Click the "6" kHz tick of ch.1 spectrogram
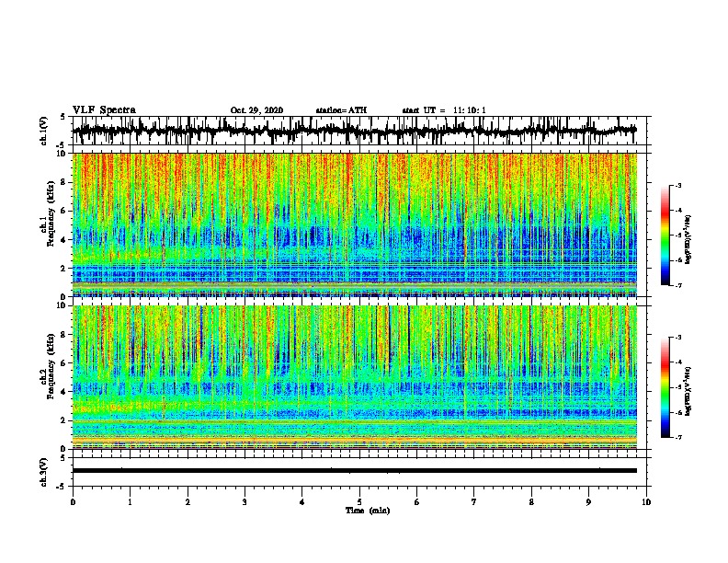Viewport: 728px width, 563px height. tap(64, 211)
